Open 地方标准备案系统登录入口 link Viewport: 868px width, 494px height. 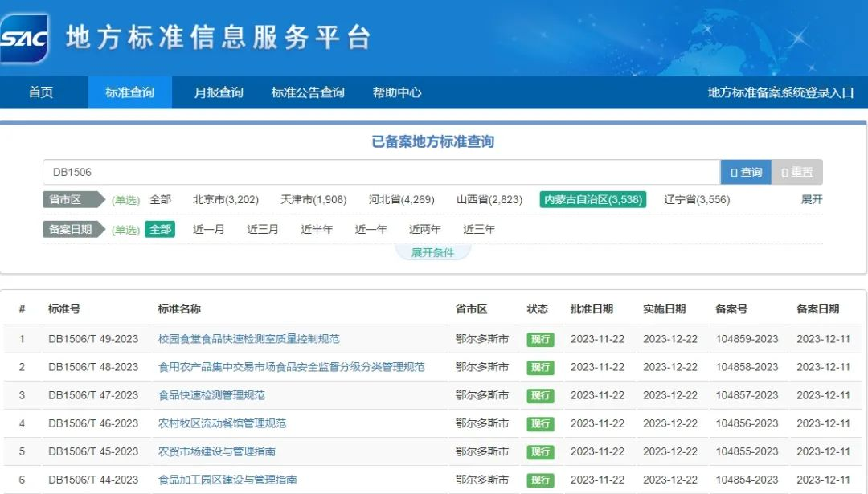(x=780, y=92)
